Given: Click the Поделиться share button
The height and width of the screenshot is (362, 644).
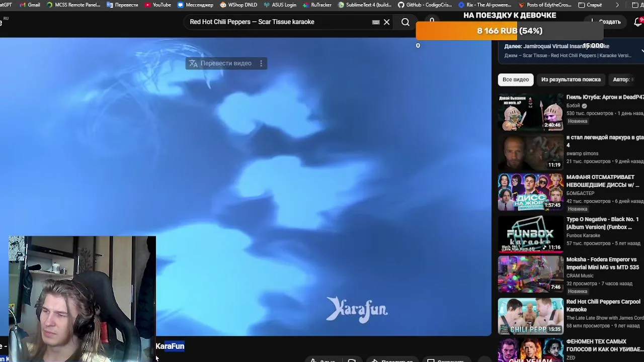Looking at the screenshot, I should point(392,360).
